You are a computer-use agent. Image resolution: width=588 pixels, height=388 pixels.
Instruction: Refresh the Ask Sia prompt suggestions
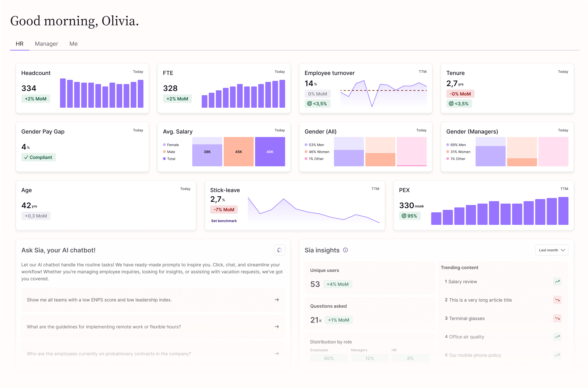[279, 250]
